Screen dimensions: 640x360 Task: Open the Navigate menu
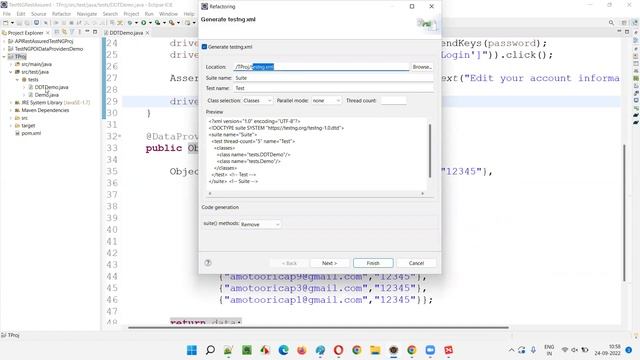[x=87, y=14]
